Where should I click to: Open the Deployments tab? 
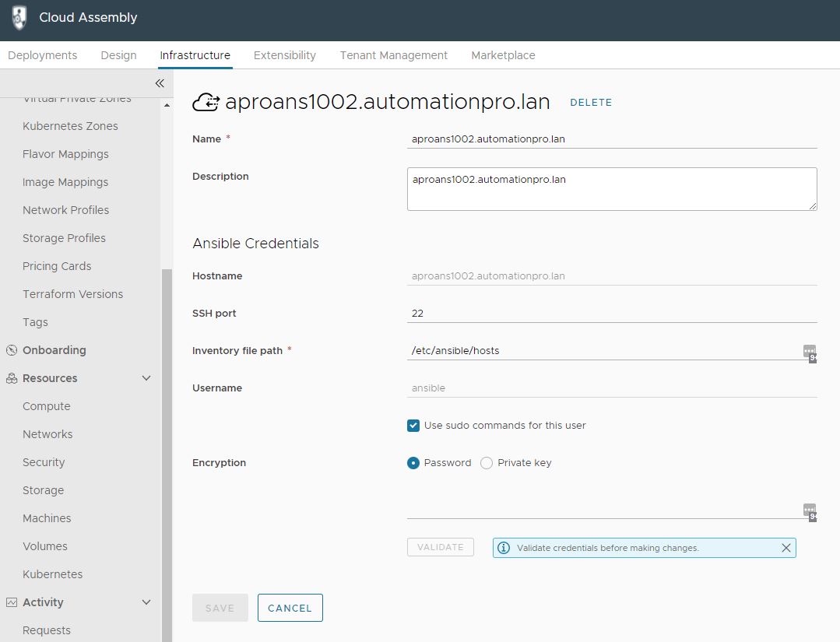click(42, 55)
